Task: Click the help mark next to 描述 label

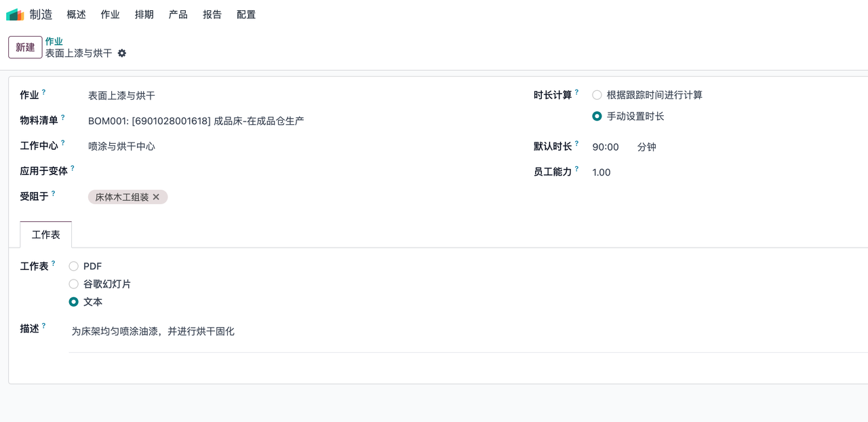Action: click(44, 326)
